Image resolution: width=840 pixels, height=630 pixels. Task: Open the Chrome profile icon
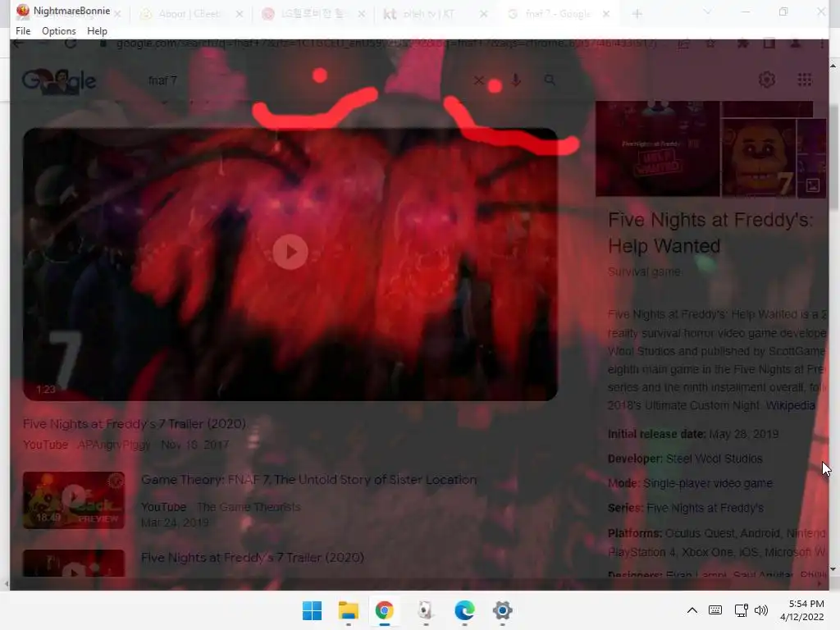[x=796, y=43]
